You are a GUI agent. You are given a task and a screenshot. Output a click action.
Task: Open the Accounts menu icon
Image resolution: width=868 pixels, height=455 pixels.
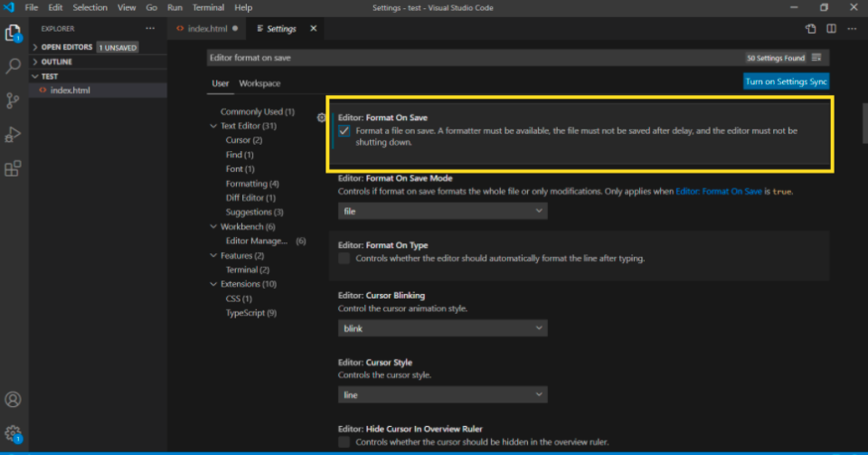13,400
